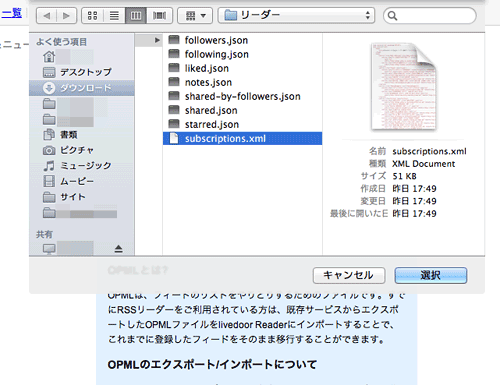500x385 pixels.
Task: Select starred.json file
Action: tap(242, 124)
